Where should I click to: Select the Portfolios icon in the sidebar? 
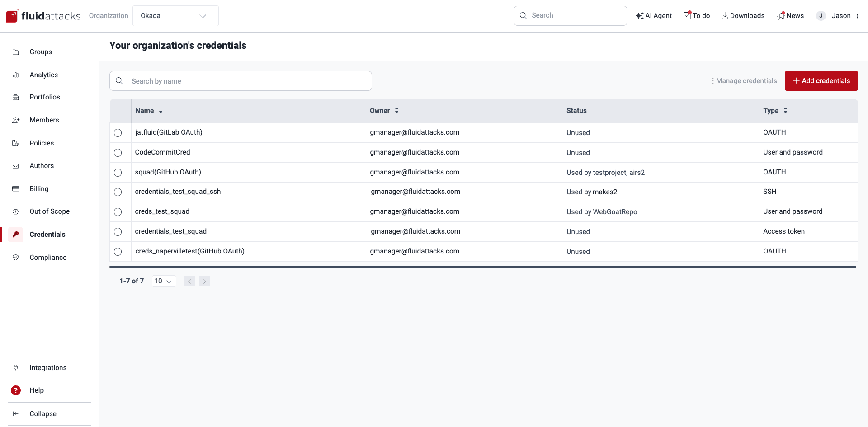[16, 97]
